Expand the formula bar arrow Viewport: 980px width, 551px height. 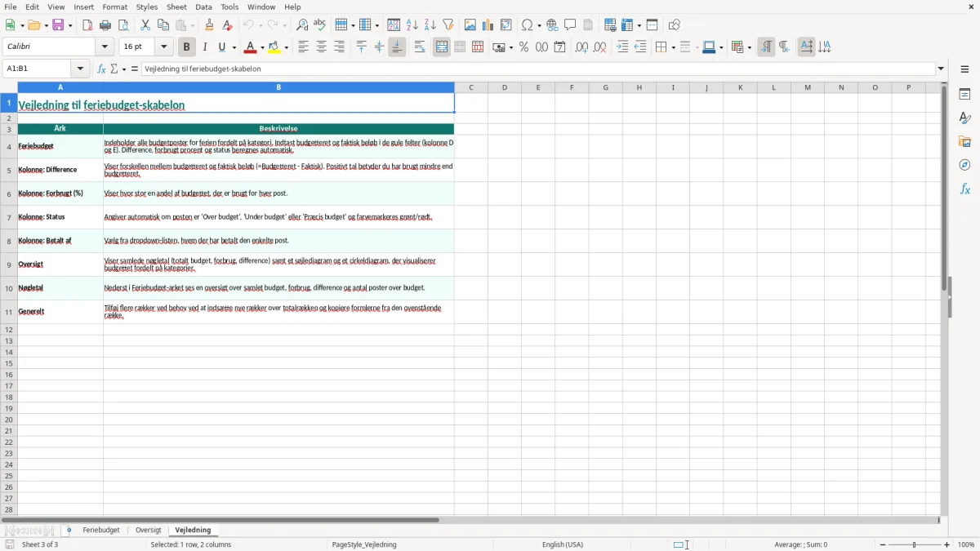[x=941, y=69]
